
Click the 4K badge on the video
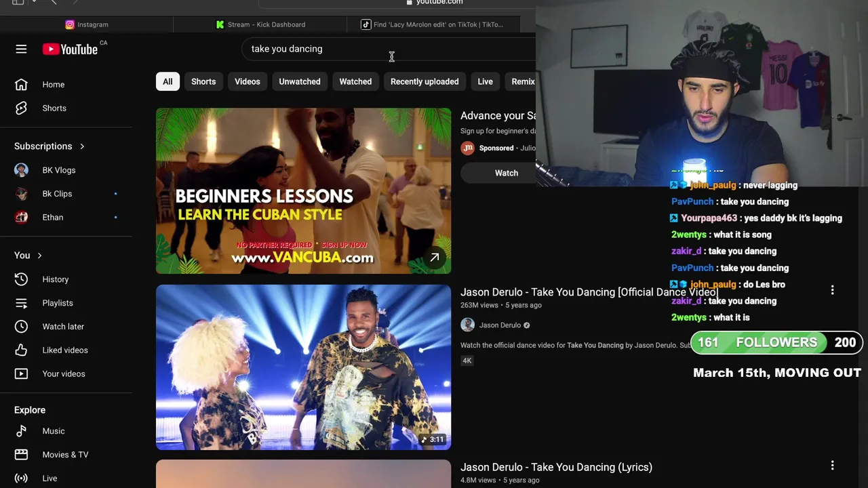(x=467, y=361)
